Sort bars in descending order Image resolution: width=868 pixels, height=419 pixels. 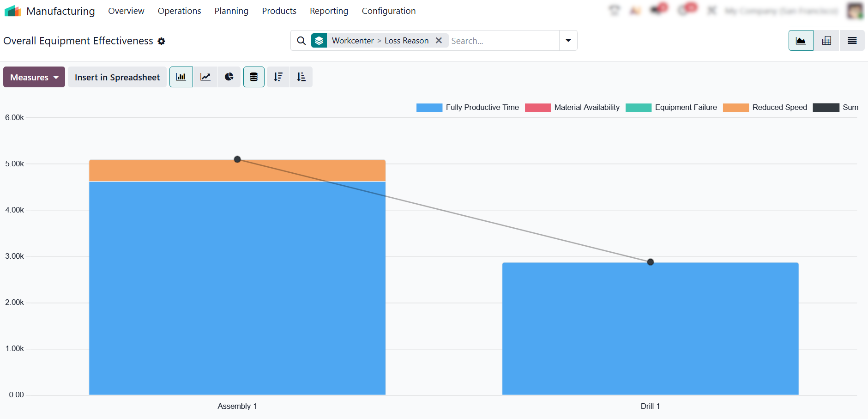[x=278, y=77]
